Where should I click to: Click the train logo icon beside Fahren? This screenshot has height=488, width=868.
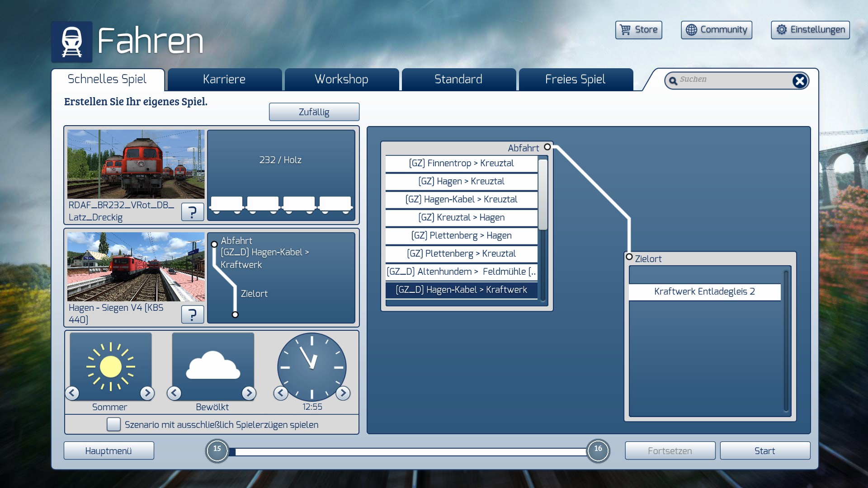click(72, 42)
